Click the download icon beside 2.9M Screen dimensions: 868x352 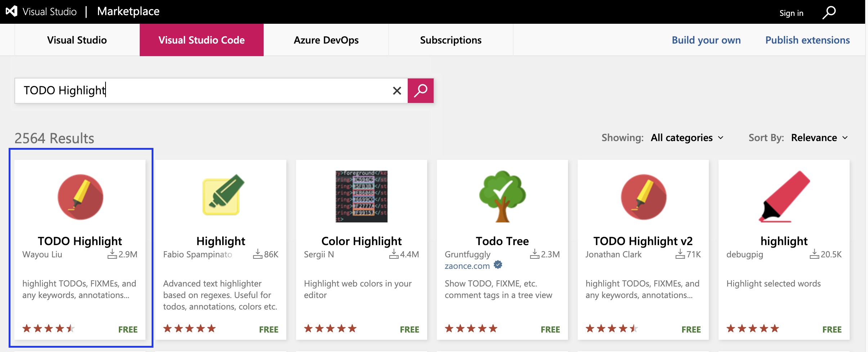pos(112,254)
